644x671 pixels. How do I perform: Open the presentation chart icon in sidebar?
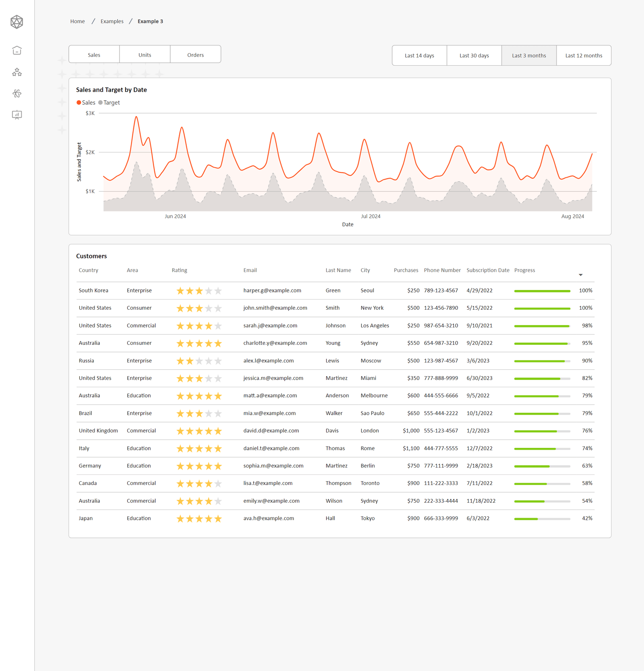17,115
